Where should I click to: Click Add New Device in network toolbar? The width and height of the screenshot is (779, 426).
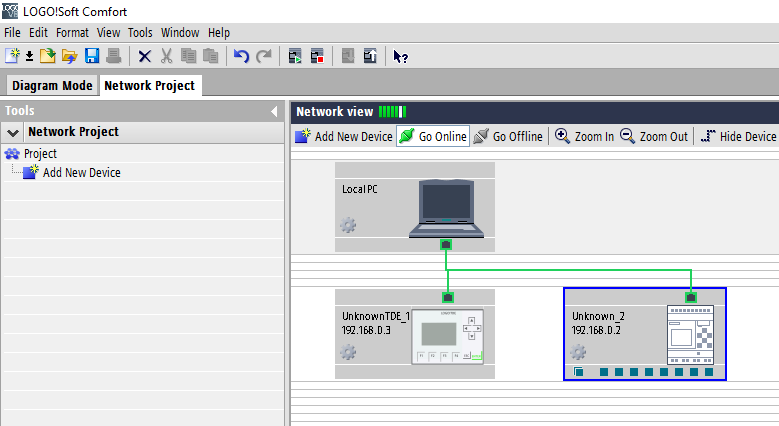[344, 136]
